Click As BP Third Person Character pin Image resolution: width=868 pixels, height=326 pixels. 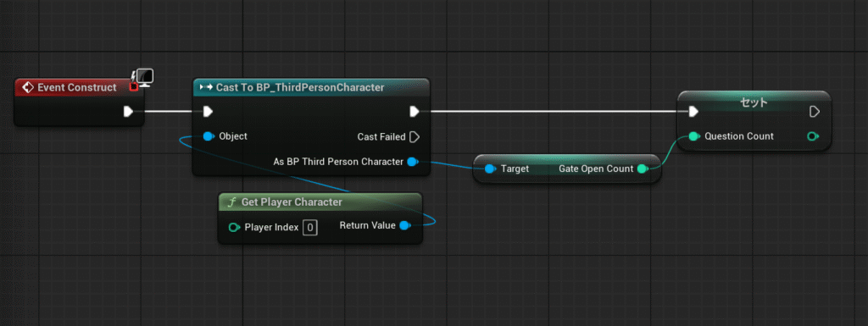[412, 162]
